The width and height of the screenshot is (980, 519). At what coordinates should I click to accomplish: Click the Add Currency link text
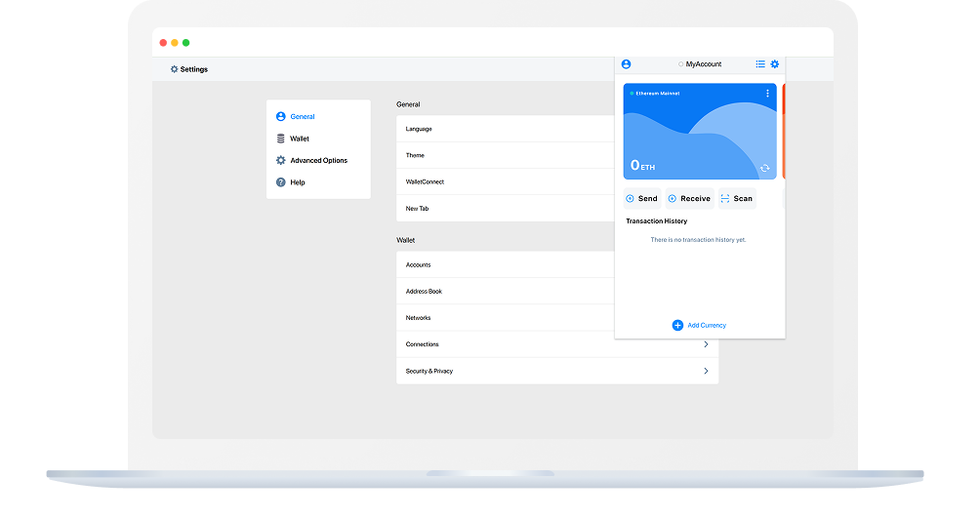707,325
